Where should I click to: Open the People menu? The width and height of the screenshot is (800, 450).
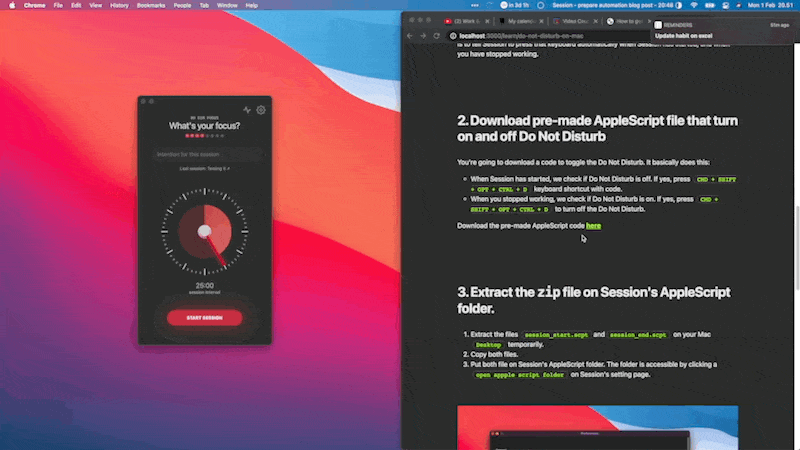click(182, 5)
